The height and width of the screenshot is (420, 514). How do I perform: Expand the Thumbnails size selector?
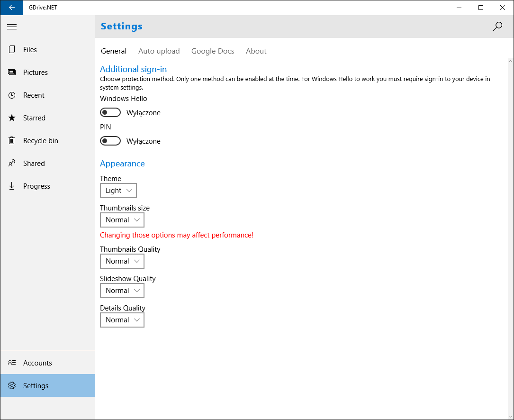(122, 220)
